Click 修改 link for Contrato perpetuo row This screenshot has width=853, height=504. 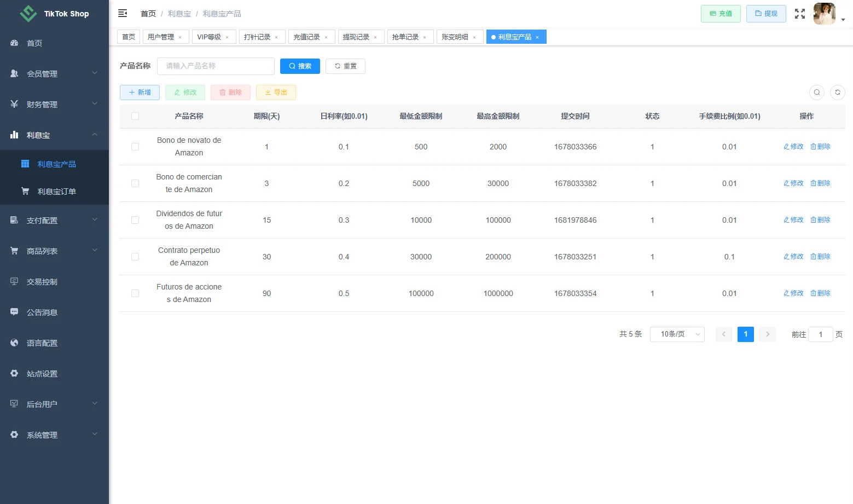[x=793, y=257]
